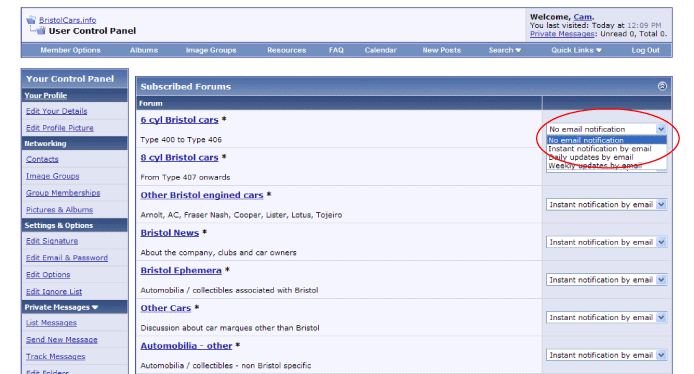The image size is (694, 374).
Task: Select Weekly updates by email option
Action: [x=606, y=166]
